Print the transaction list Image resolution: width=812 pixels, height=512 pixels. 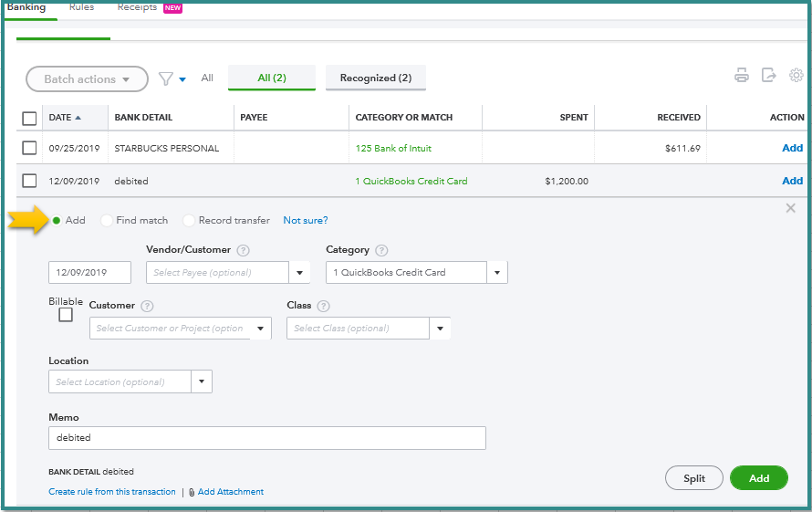[742, 76]
